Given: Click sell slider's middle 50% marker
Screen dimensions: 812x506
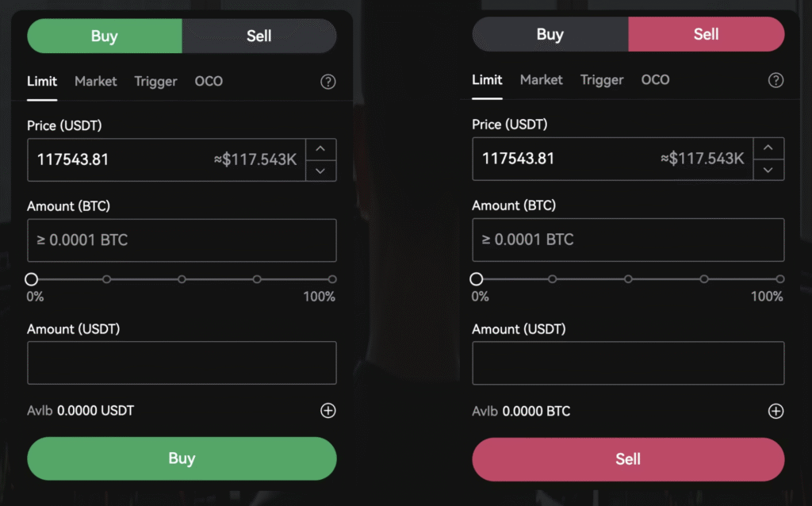Looking at the screenshot, I should tap(628, 279).
